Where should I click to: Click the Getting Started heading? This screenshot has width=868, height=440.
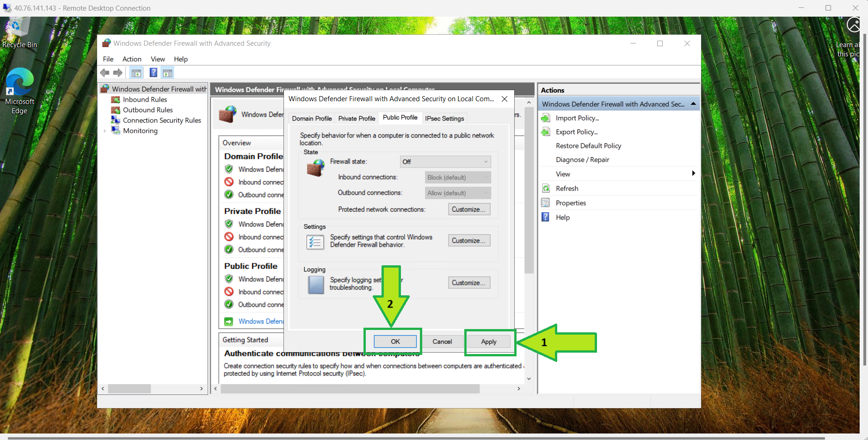pyautogui.click(x=245, y=340)
